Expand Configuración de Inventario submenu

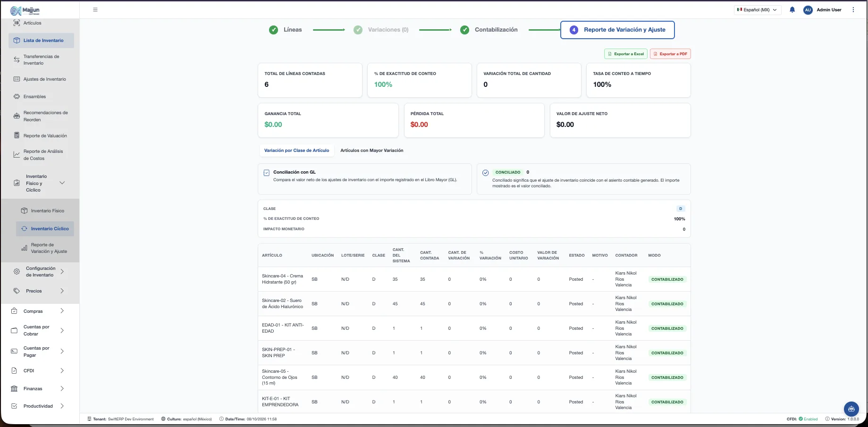click(62, 272)
